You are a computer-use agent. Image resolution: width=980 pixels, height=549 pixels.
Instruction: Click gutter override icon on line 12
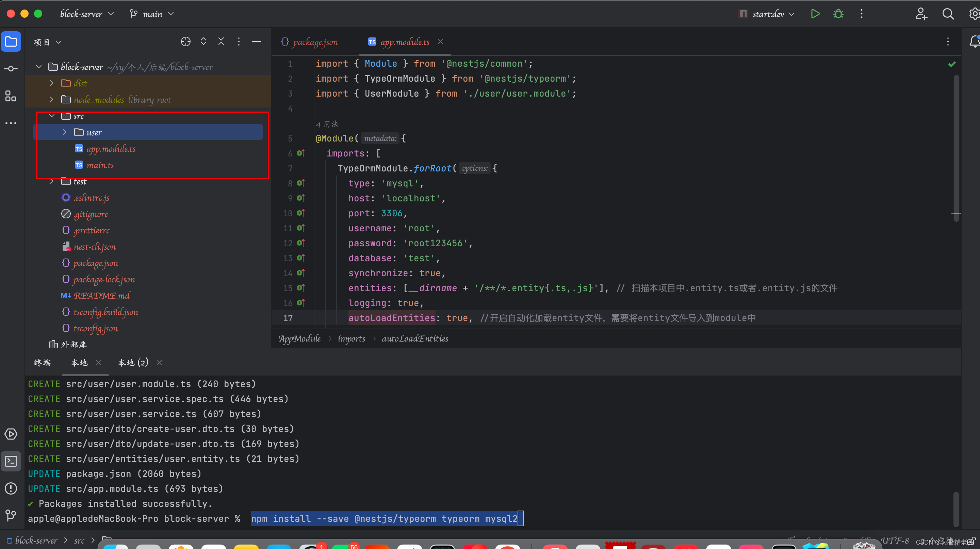click(x=300, y=243)
